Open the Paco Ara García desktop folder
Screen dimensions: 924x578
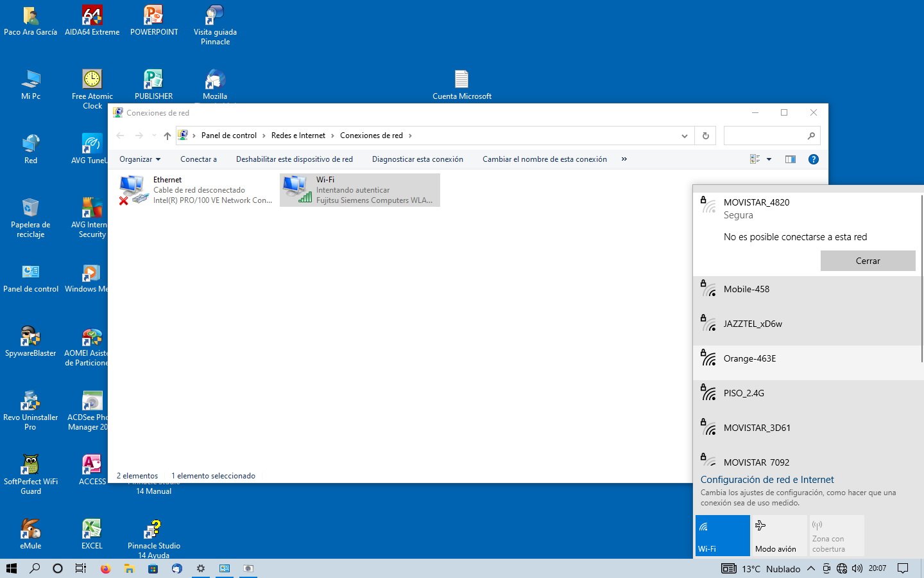tap(30, 21)
